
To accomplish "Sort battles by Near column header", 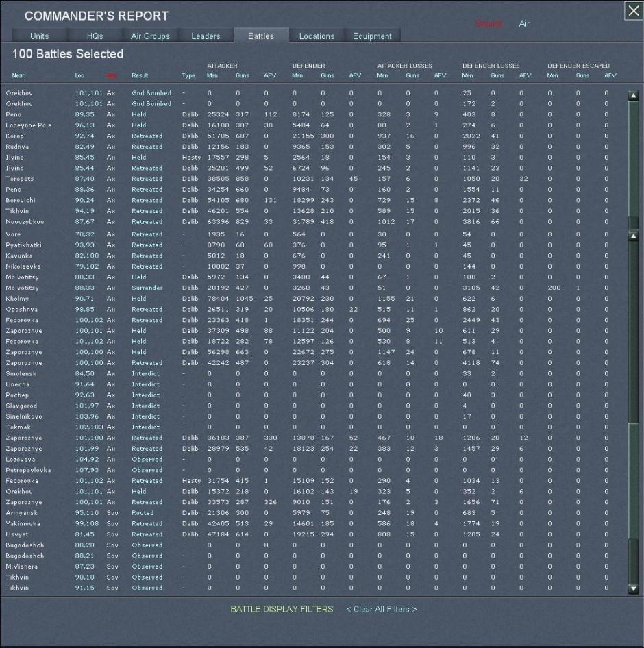I will coord(18,76).
